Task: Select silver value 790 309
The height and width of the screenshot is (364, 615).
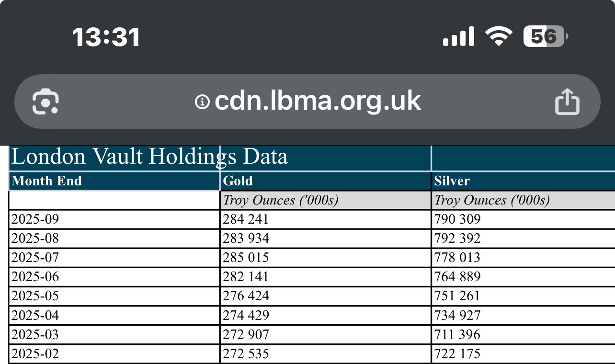Action: coord(457,219)
